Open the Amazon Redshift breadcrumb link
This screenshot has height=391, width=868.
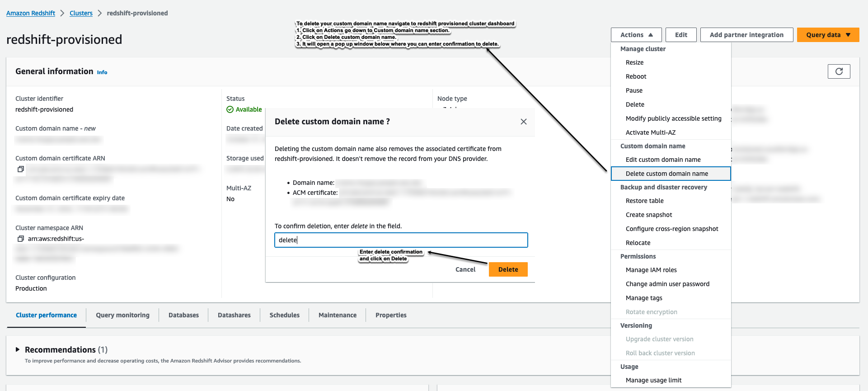(31, 13)
